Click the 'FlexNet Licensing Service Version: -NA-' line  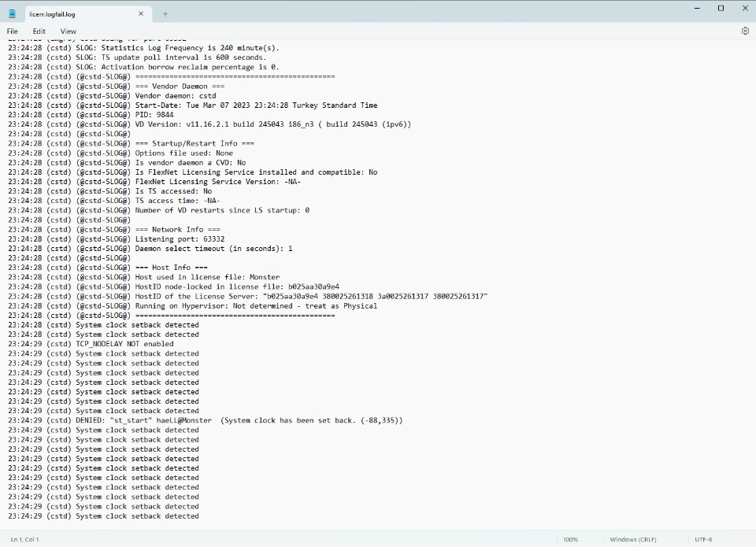pos(154,182)
